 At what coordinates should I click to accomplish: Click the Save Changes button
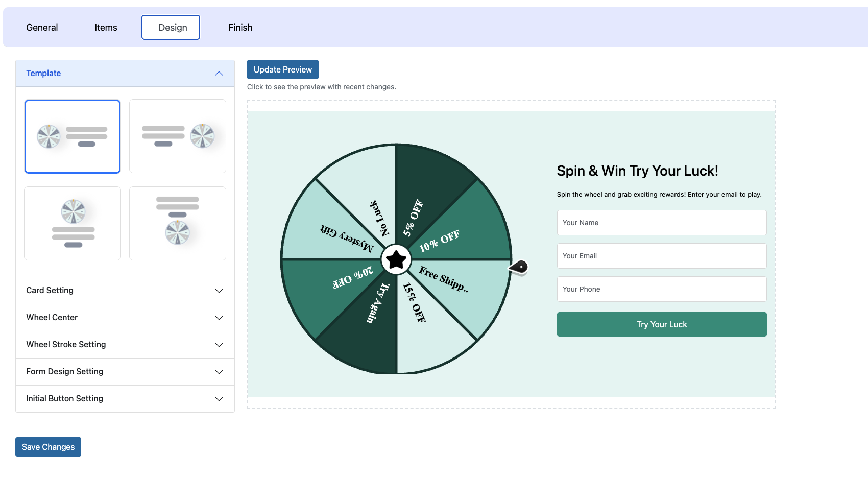pyautogui.click(x=48, y=446)
